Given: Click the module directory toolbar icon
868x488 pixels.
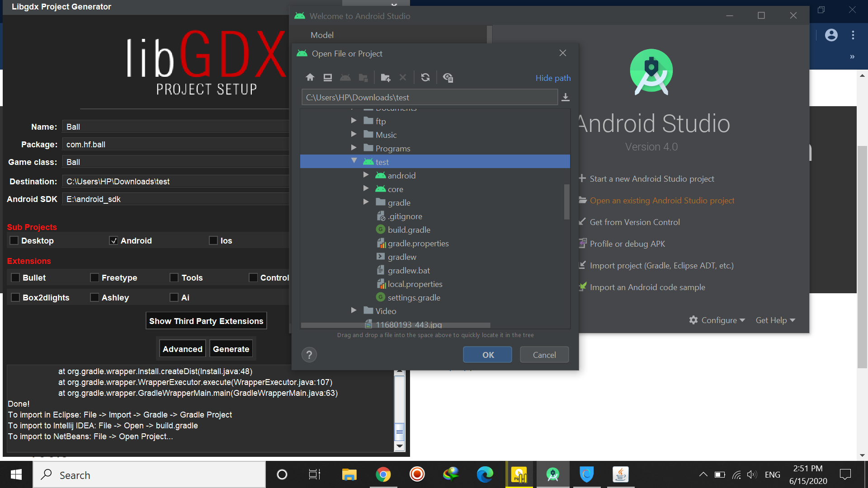Looking at the screenshot, I should pos(363,78).
